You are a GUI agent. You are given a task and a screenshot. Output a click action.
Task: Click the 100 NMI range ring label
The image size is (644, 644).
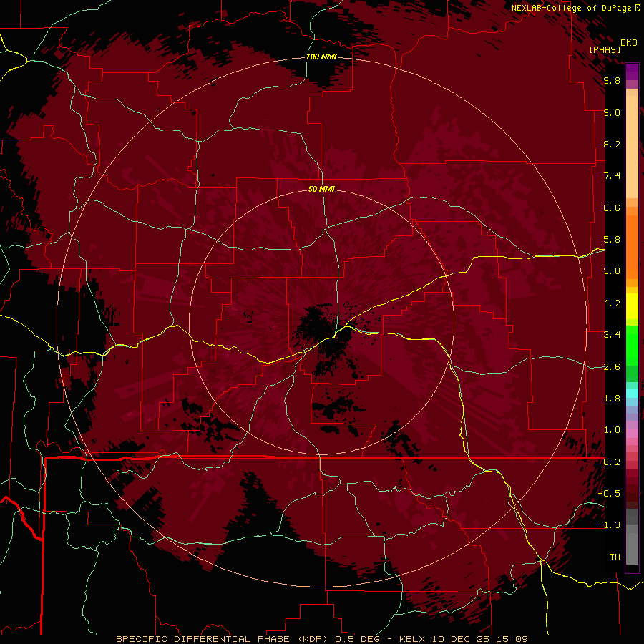coord(321,57)
